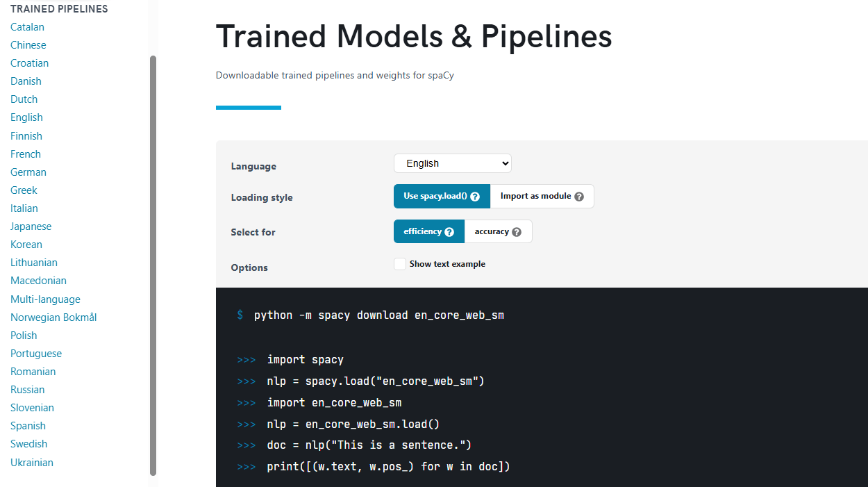
Task: Go to Macedonian pipelines
Action: (39, 281)
